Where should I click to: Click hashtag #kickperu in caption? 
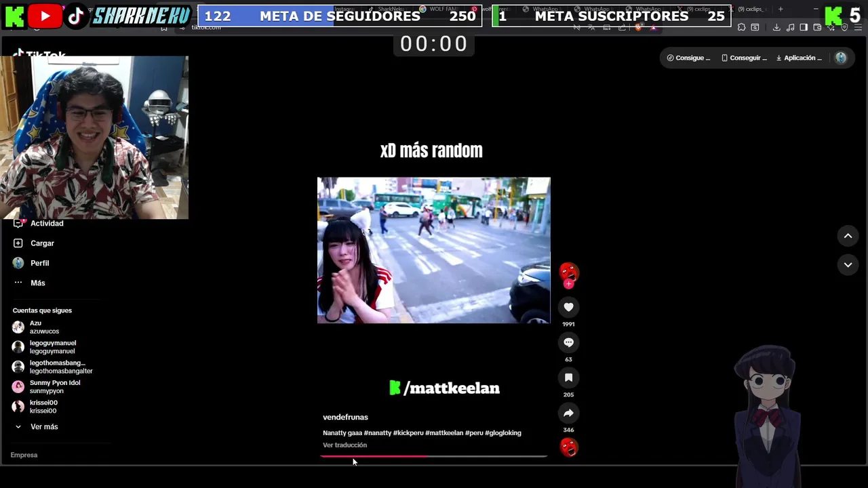[x=408, y=433]
